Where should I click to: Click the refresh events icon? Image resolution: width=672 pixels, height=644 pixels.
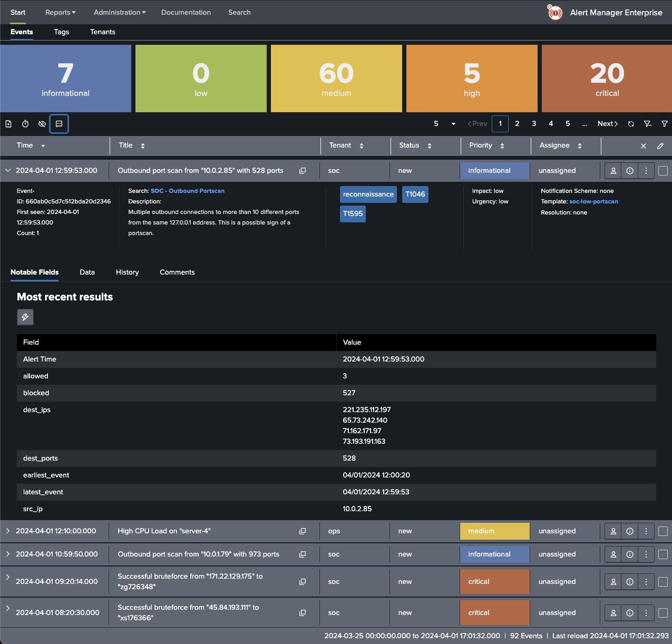631,124
